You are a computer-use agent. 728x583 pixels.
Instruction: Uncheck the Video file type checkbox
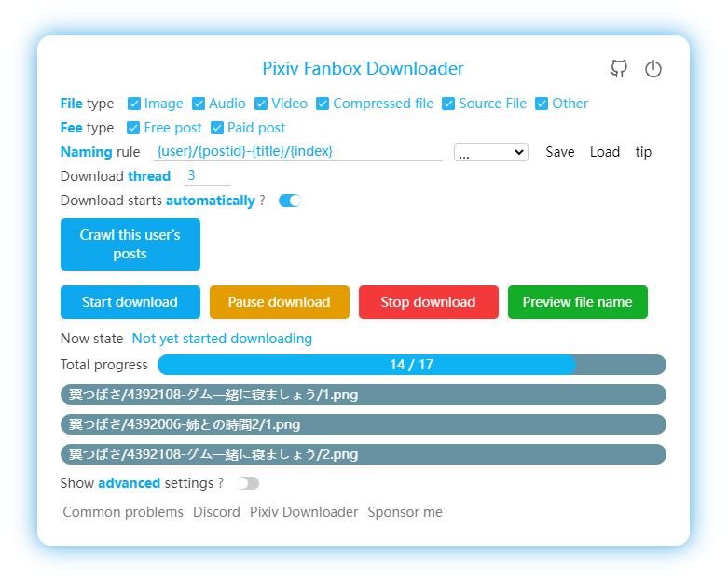[x=261, y=104]
